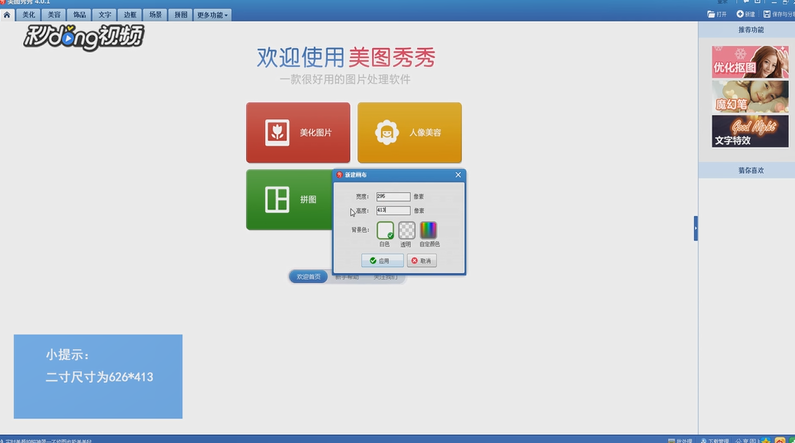Click the 猜你喜欢 panel header
Viewport: 795px width, 443px height.
point(747,171)
